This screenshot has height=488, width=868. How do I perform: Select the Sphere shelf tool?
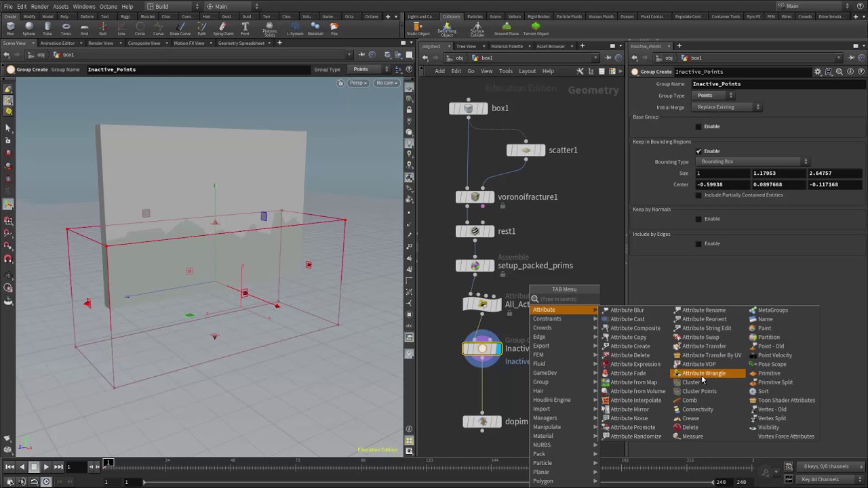(x=28, y=28)
